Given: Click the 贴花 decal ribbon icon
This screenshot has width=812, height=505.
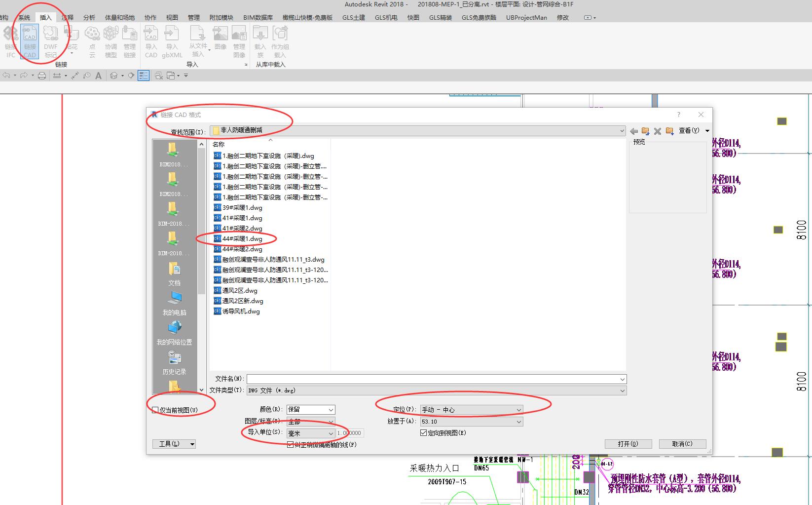Looking at the screenshot, I should coord(72,39).
